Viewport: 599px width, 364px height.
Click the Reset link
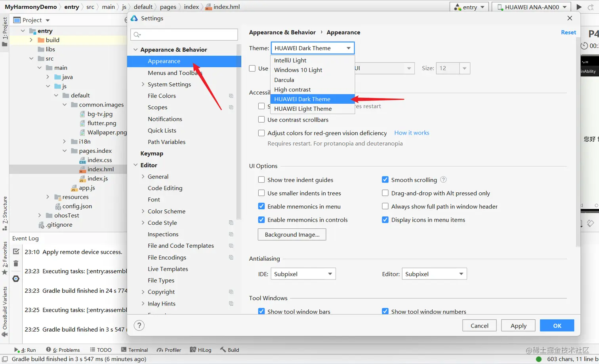click(568, 32)
